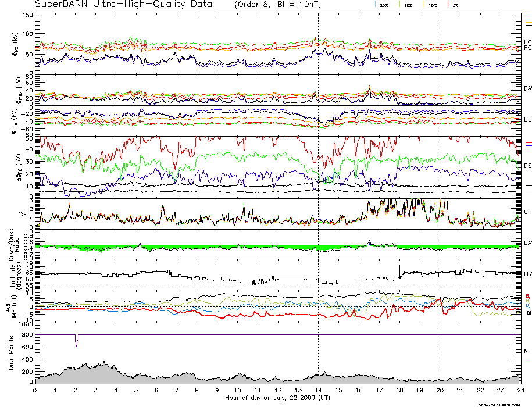Click the gray data points peak near hour 3
The height and width of the screenshot is (407, 532).
click(x=104, y=363)
